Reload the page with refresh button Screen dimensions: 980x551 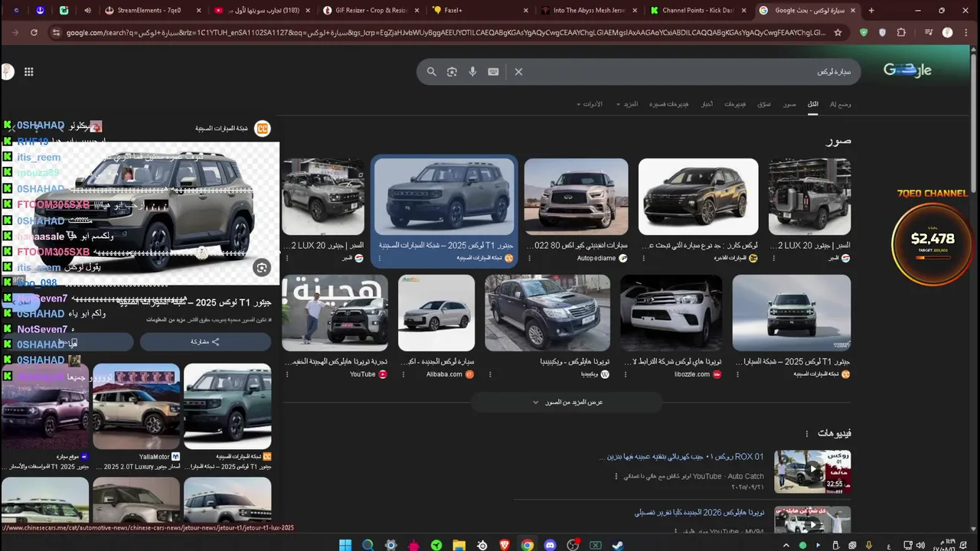pos(34,33)
